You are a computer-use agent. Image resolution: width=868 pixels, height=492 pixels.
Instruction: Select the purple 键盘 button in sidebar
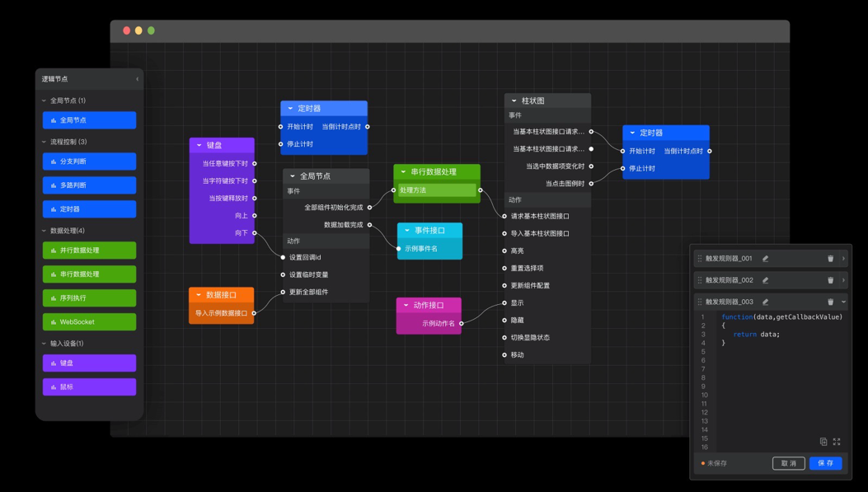(x=89, y=363)
